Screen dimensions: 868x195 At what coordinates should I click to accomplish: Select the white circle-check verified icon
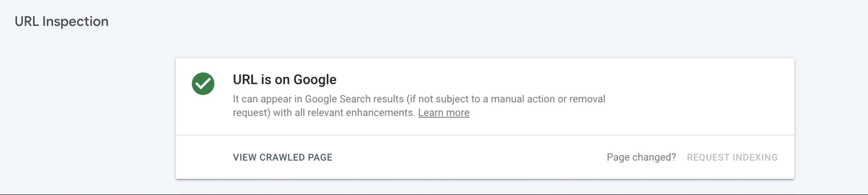[x=203, y=84]
